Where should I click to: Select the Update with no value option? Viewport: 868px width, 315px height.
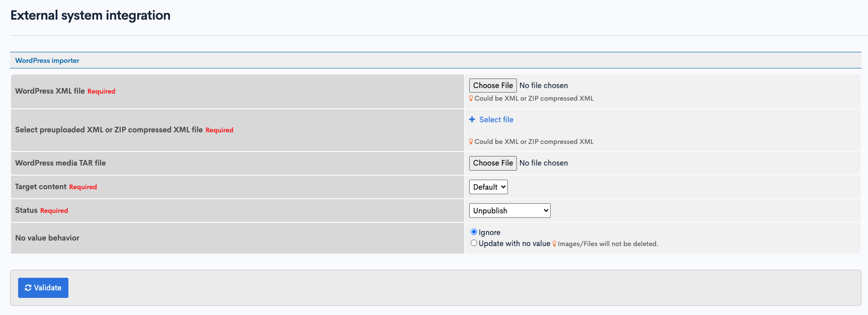(474, 243)
